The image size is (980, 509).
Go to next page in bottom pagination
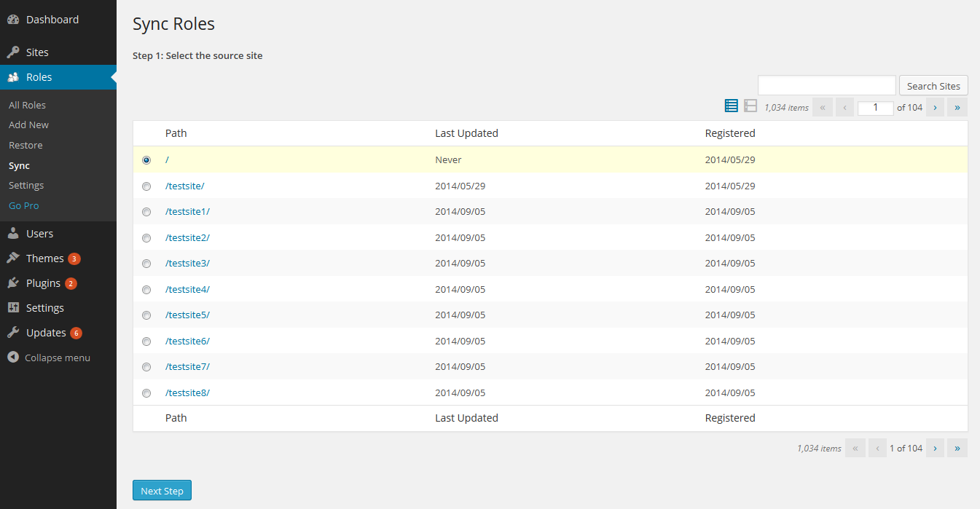(x=936, y=448)
